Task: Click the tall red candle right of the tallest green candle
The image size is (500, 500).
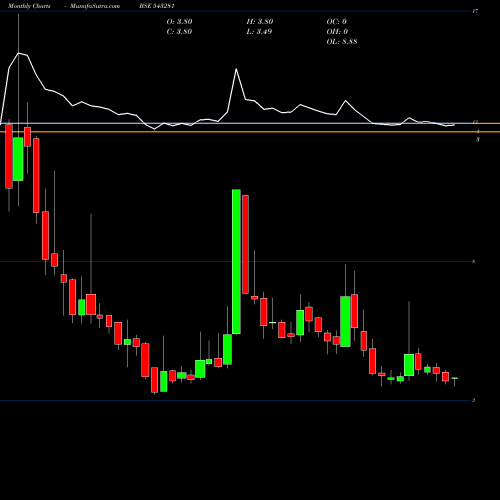Action: (245, 244)
